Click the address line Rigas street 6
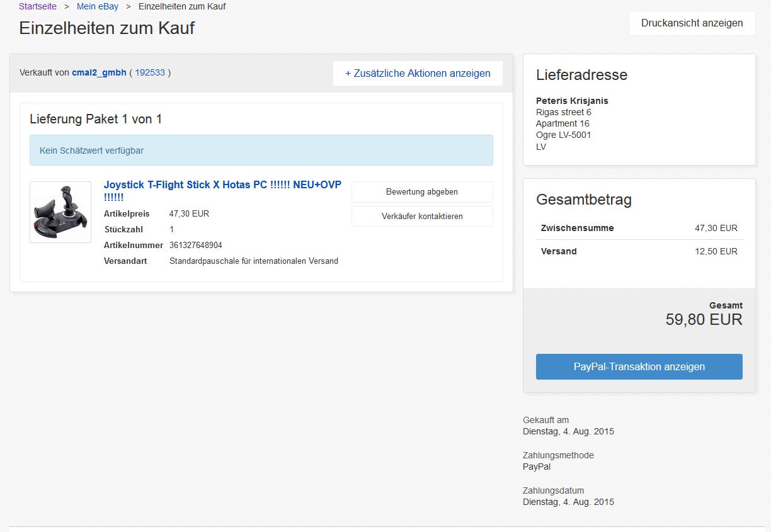771x532 pixels. click(564, 112)
